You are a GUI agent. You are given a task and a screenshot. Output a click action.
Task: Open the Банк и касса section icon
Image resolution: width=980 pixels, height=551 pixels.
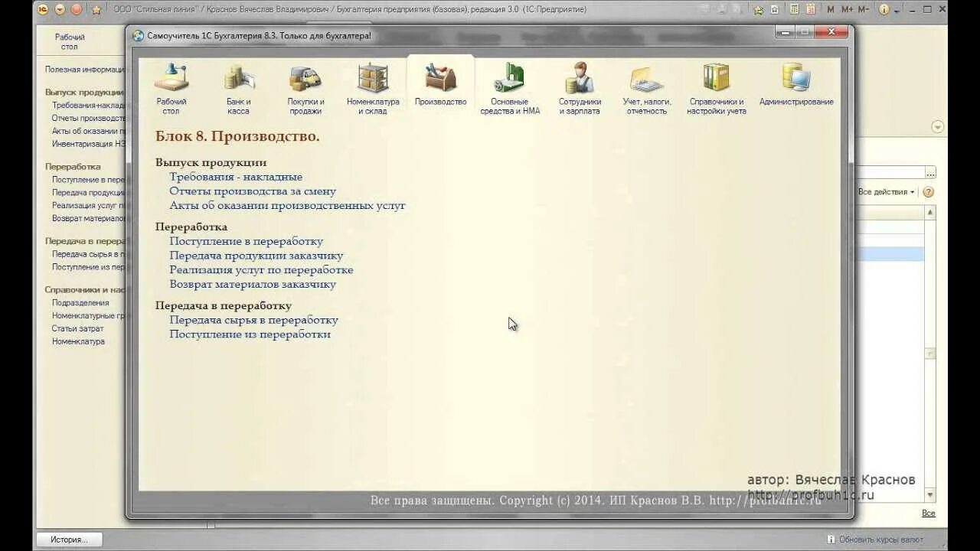tap(238, 78)
